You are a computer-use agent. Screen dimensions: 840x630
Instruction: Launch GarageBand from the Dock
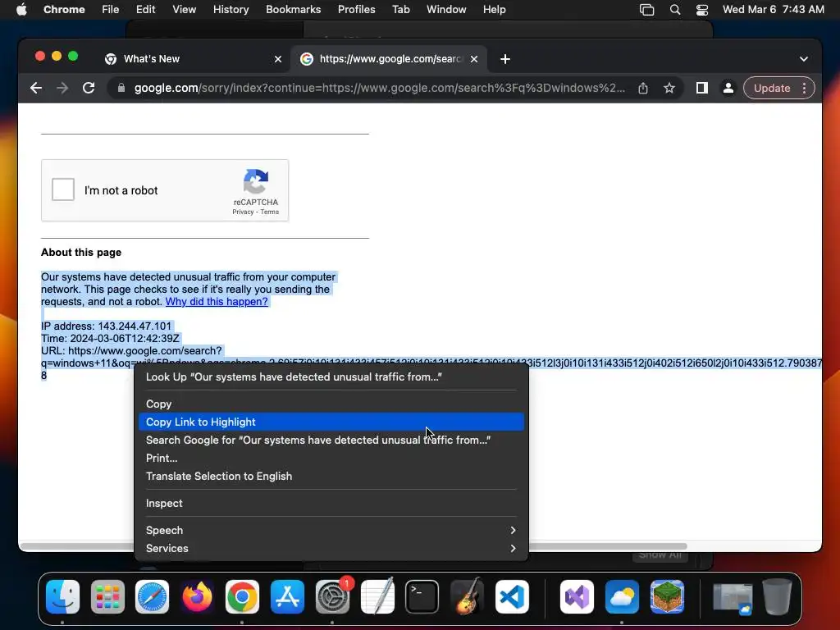(x=467, y=596)
